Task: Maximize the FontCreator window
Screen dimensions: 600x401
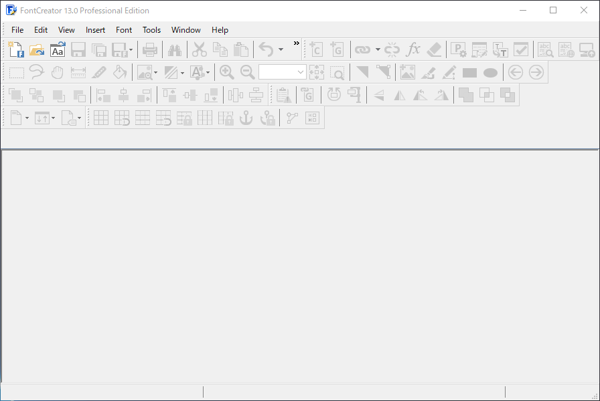Action: 553,10
